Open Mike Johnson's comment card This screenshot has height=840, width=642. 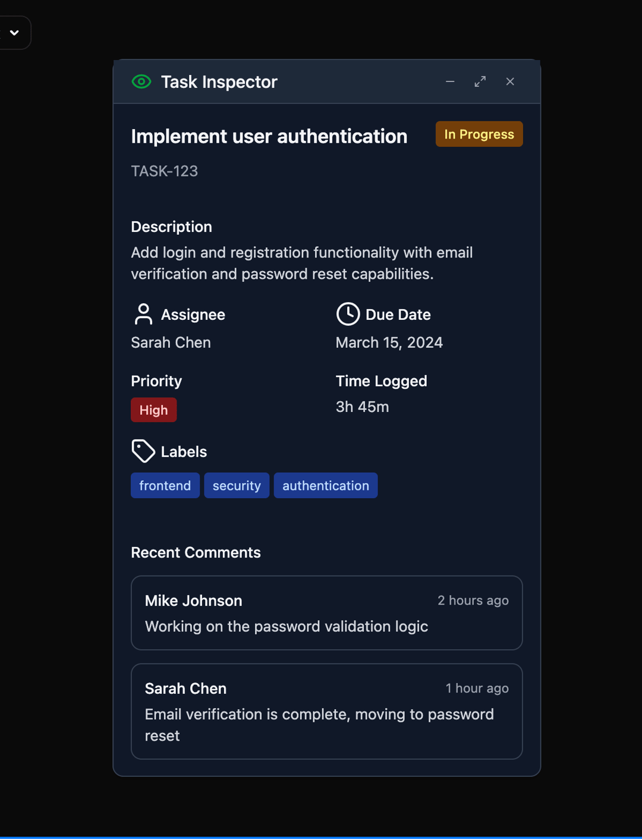pos(327,612)
